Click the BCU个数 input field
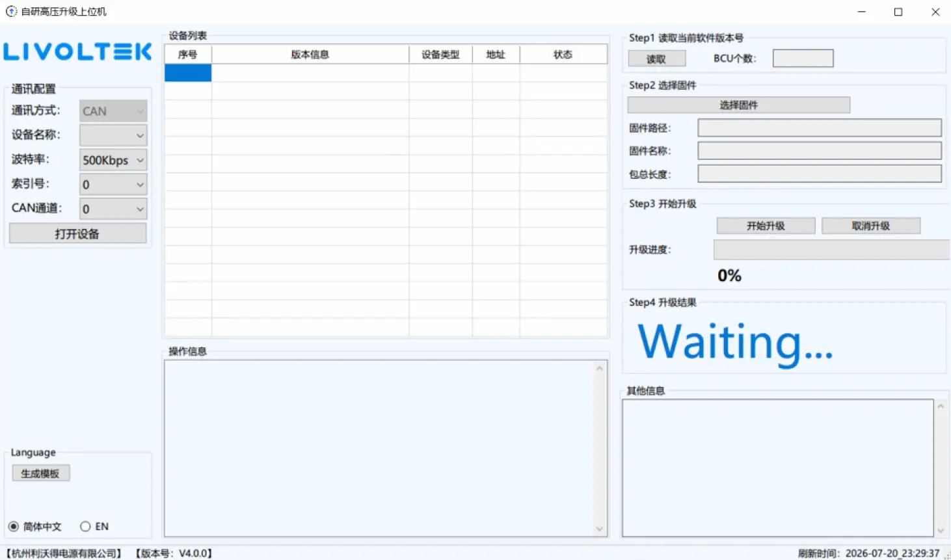Screen dimensions: 951x560 803,59
